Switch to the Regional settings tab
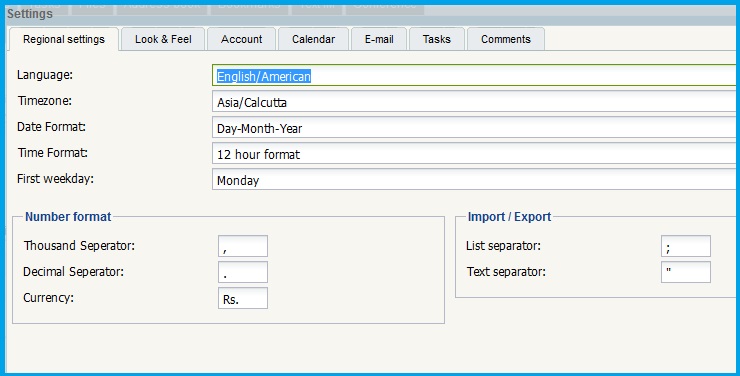The height and width of the screenshot is (376, 740). point(64,39)
